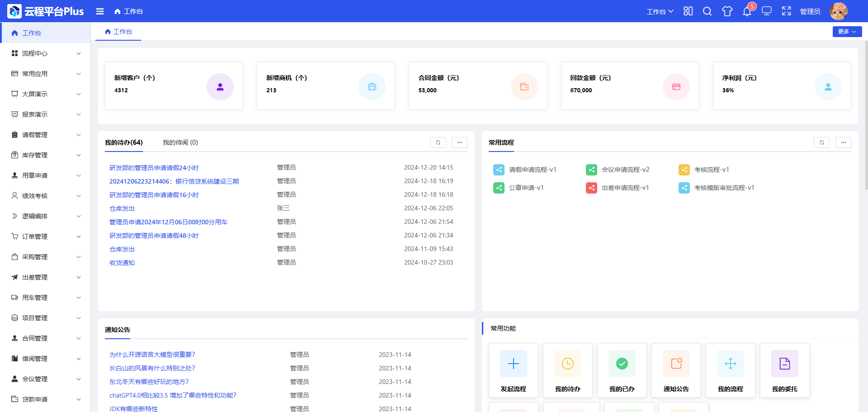Open the 更多 dropdown button
The image size is (868, 412).
coord(847,32)
